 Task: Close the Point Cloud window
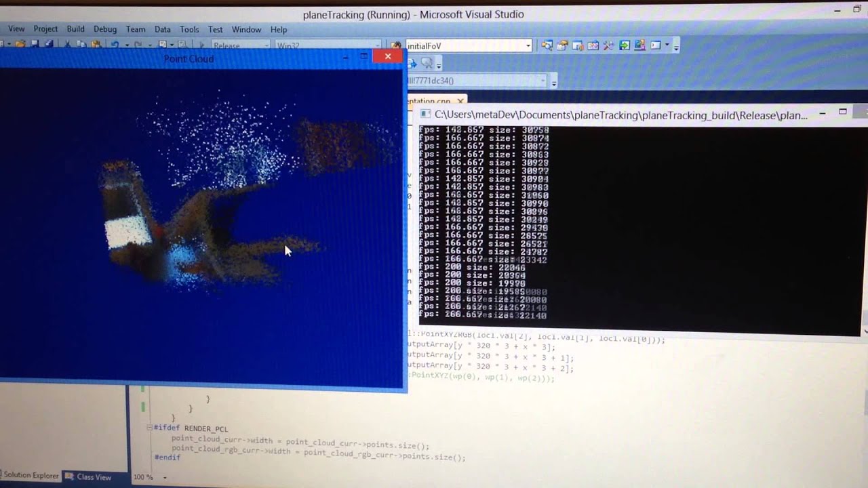click(x=387, y=56)
